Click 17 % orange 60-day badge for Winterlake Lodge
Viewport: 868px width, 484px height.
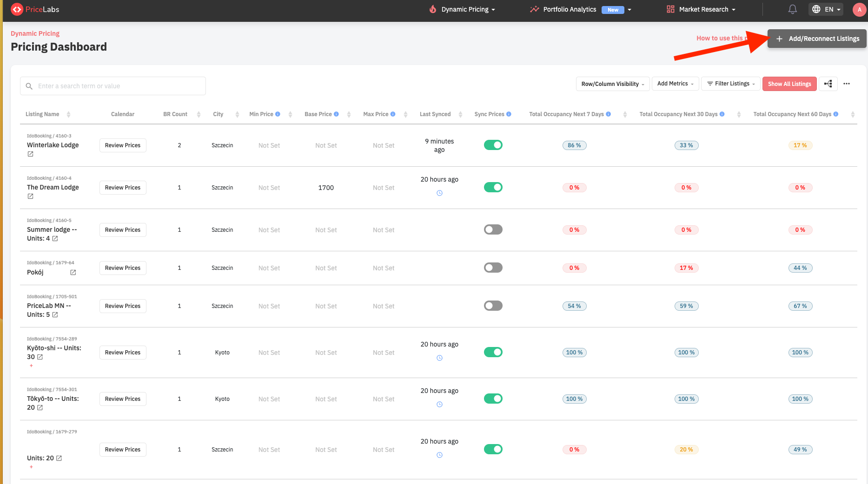point(800,145)
